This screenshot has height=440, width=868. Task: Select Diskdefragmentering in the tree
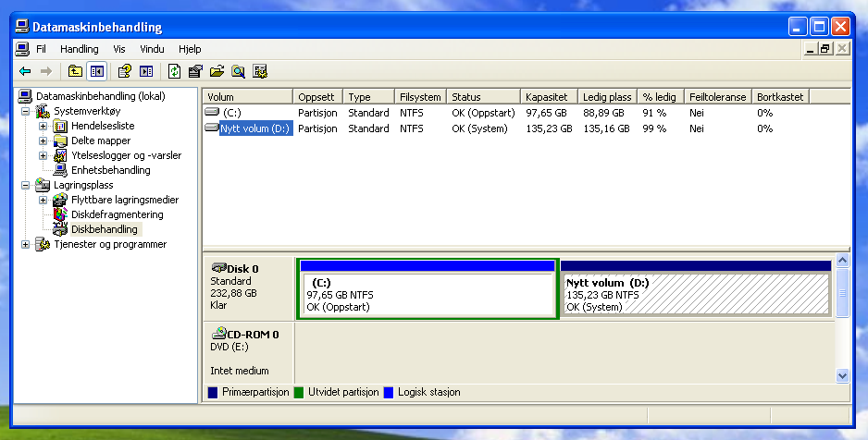117,214
